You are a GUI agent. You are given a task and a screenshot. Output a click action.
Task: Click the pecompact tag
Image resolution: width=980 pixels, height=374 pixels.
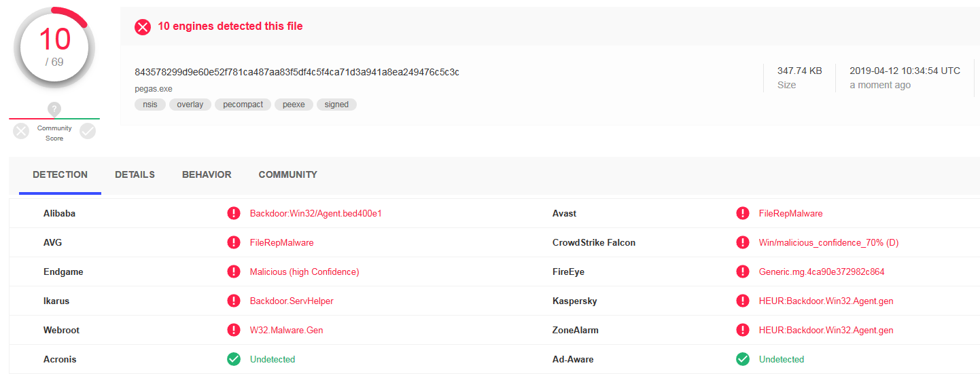pyautogui.click(x=243, y=105)
